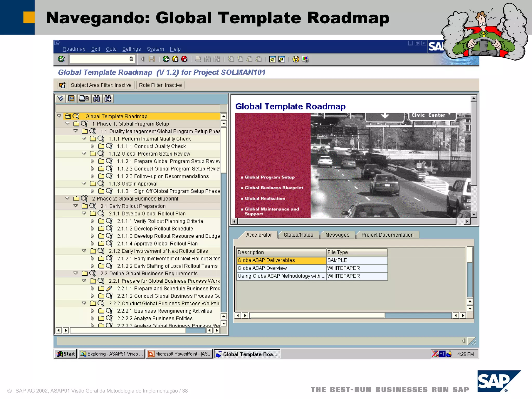Click the Print icon in toolbar
The image size is (532, 399).
pyautogui.click(x=198, y=59)
